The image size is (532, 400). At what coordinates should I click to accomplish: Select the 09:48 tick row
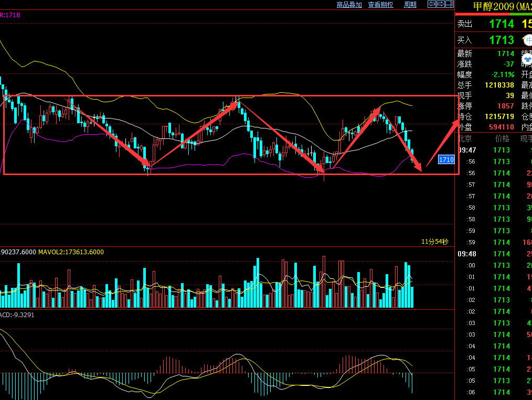[x=494, y=254]
